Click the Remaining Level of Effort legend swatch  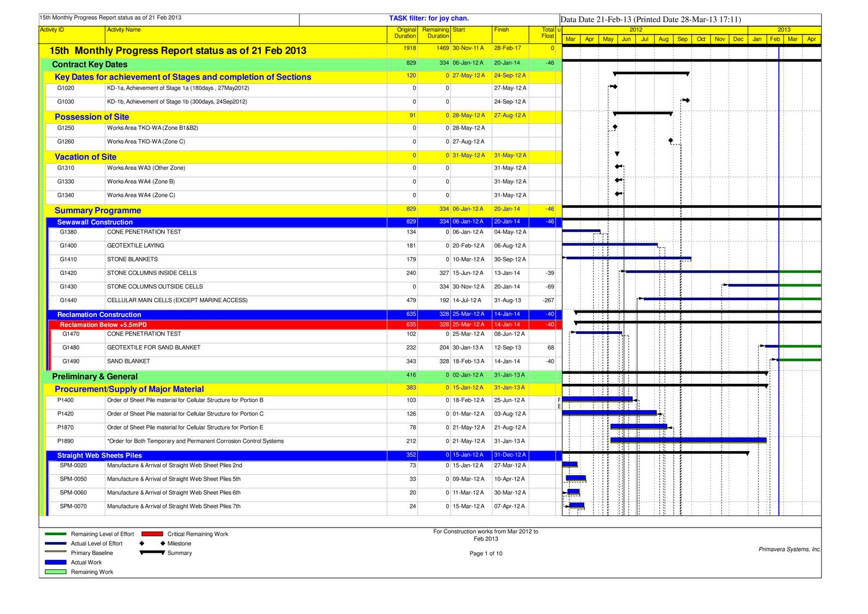[56, 534]
